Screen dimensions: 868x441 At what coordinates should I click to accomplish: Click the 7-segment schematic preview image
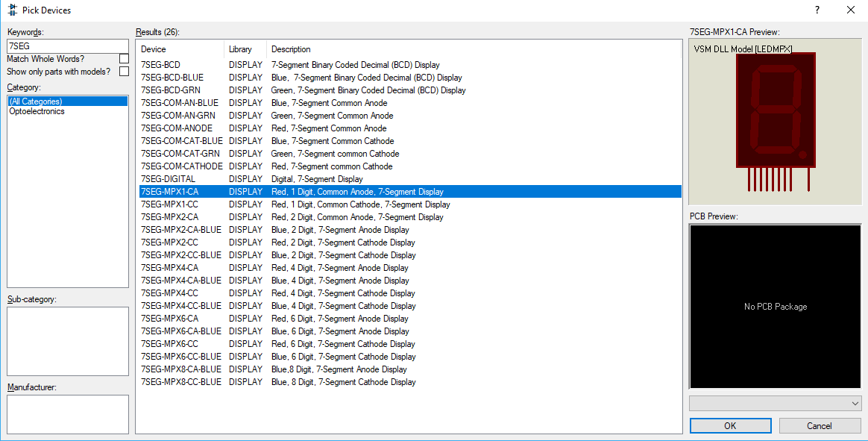[x=776, y=120]
